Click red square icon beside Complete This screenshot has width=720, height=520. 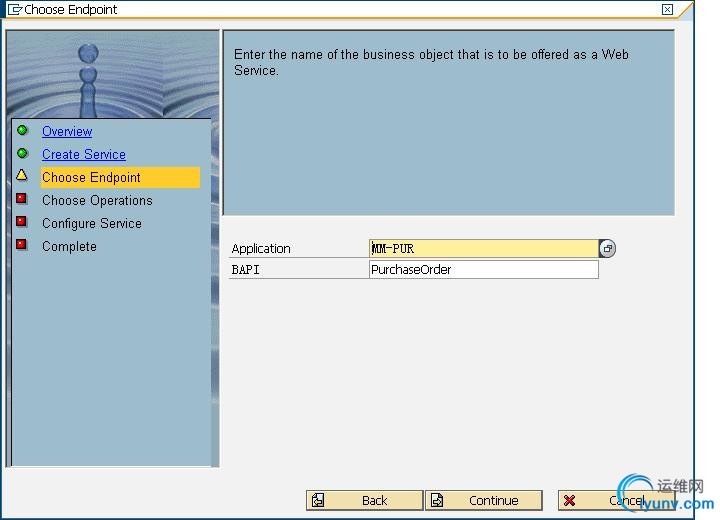[22, 244]
